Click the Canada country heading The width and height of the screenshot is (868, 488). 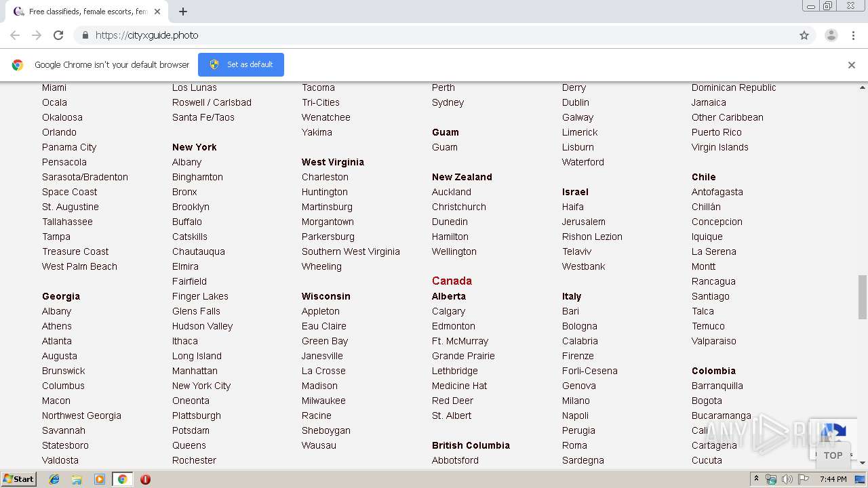pyautogui.click(x=452, y=281)
